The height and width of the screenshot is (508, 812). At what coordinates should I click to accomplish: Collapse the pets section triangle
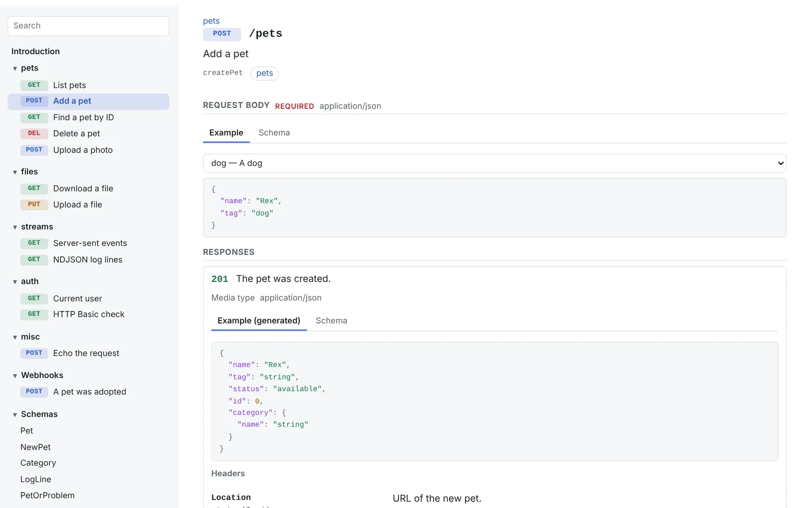(15, 69)
